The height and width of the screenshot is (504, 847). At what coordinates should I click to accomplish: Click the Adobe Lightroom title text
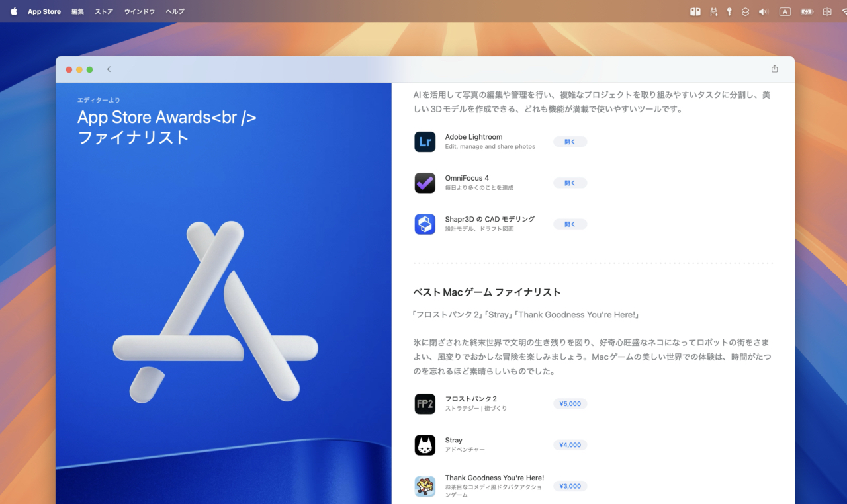click(x=474, y=137)
